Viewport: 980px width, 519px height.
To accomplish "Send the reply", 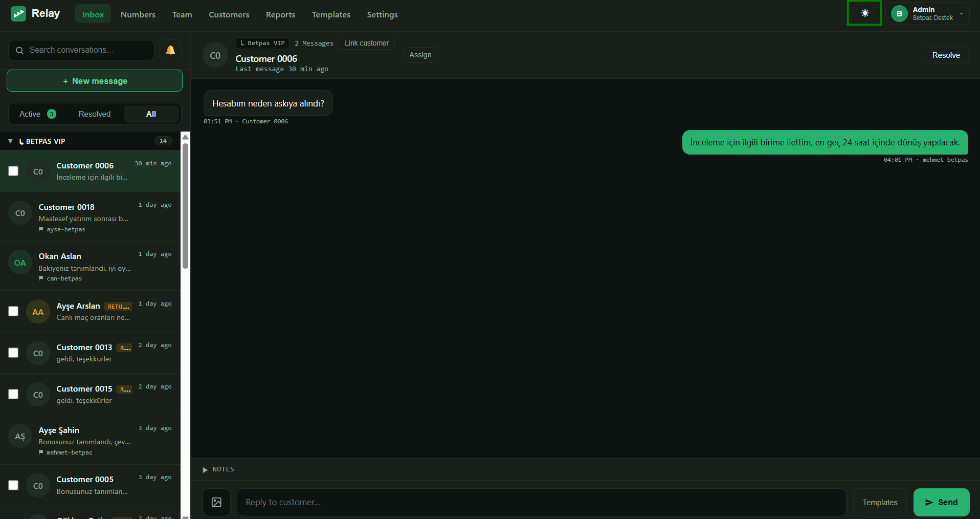I will (x=941, y=503).
